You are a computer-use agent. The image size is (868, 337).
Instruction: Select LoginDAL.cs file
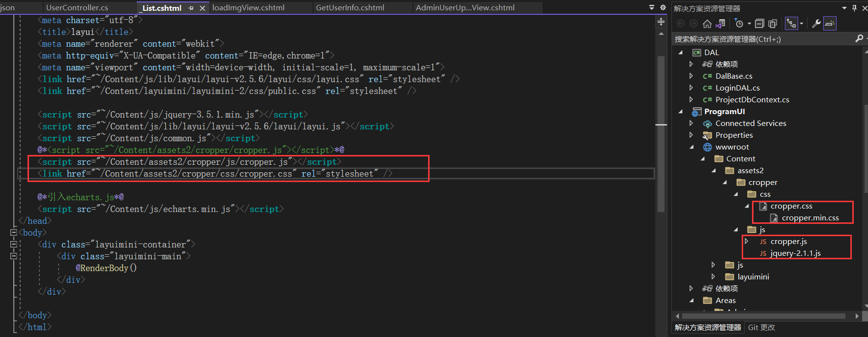coord(737,88)
